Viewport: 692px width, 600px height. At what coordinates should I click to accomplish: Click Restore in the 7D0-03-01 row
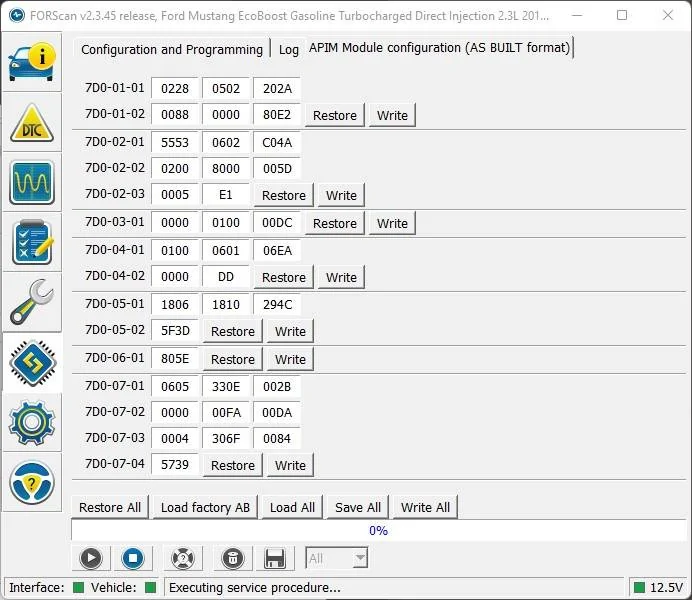(x=335, y=223)
